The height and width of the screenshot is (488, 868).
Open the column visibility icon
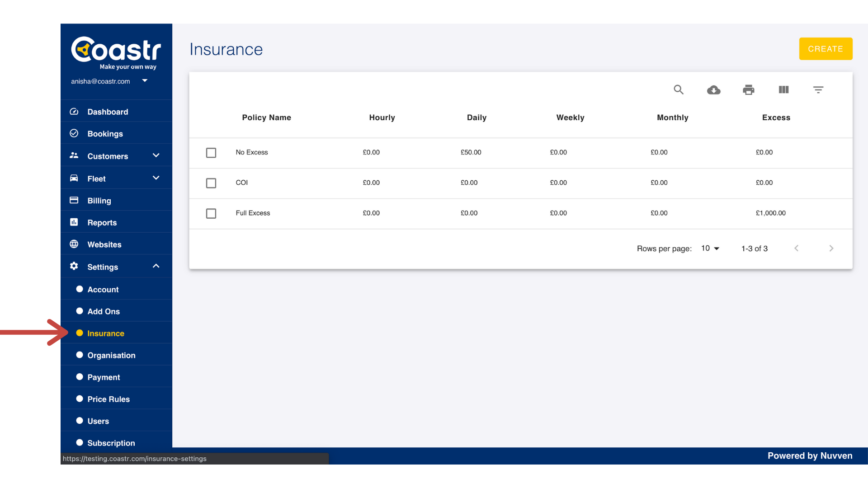pos(783,89)
